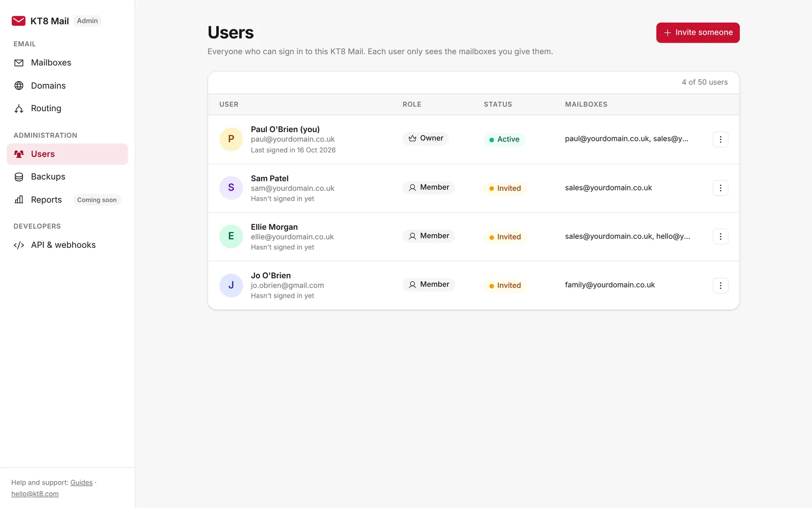Screen dimensions: 812x508
Task: Click Sam Patel's mailbox sales@yourdomain.co.uk
Action: pos(608,187)
